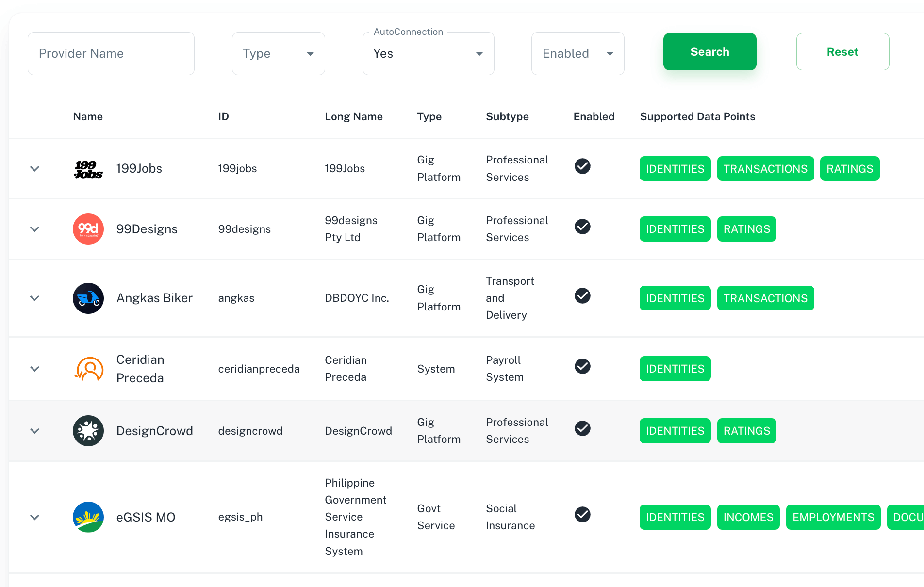Open the AutoConnection dropdown set to Yes
This screenshot has height=587, width=924.
pos(429,53)
